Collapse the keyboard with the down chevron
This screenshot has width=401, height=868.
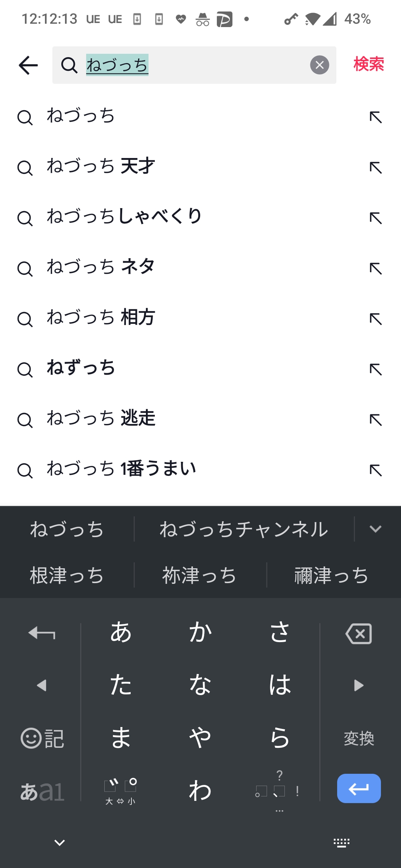point(59,843)
